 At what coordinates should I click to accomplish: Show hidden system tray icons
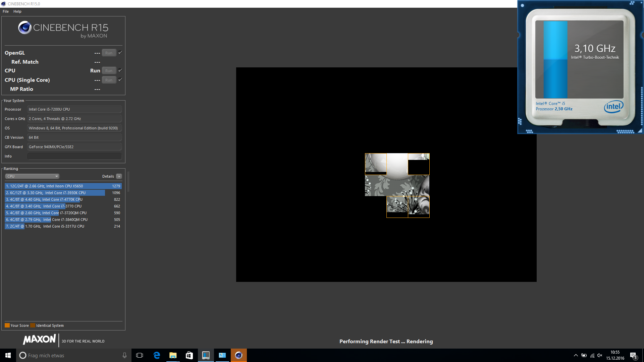(576, 355)
